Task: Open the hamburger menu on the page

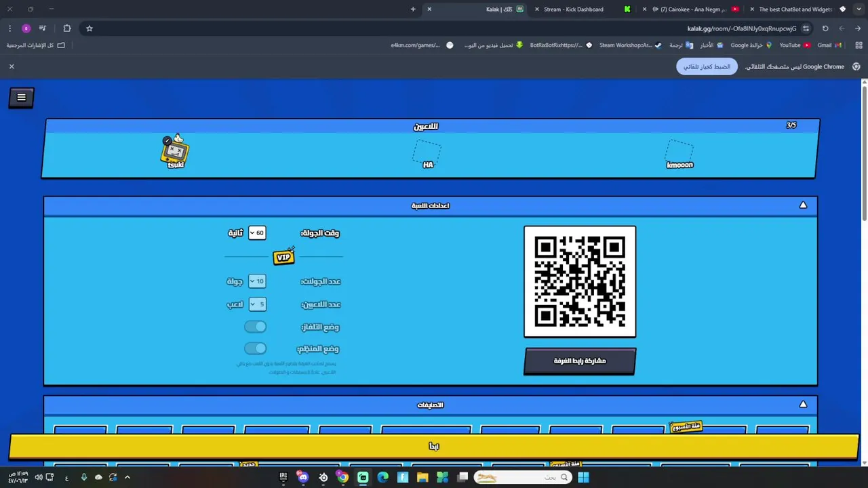Action: tap(21, 98)
